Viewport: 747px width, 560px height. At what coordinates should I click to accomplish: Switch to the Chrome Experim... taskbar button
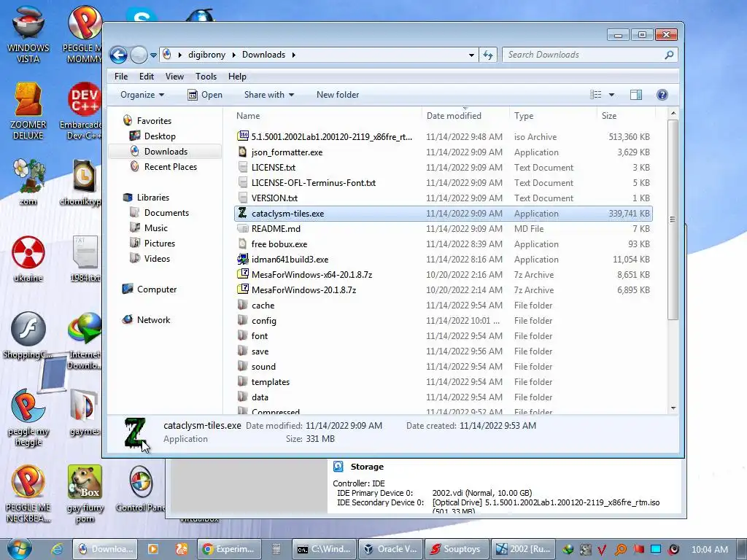click(x=228, y=550)
